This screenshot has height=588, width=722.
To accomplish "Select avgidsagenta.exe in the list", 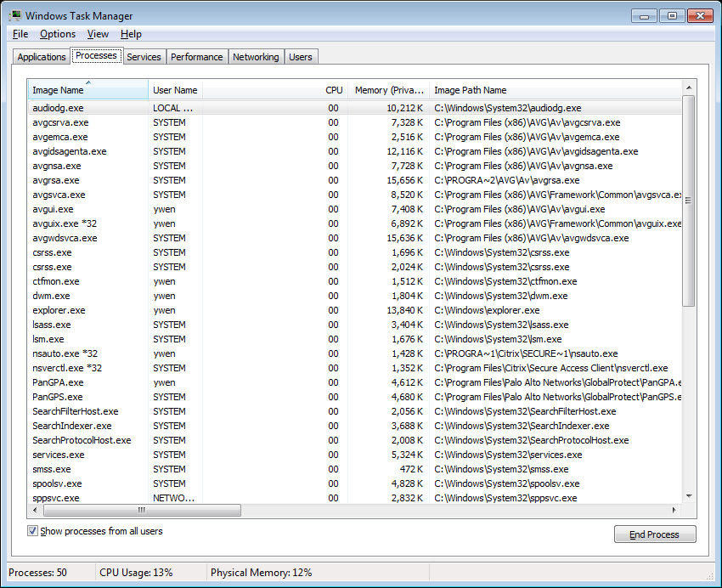I will [x=354, y=151].
